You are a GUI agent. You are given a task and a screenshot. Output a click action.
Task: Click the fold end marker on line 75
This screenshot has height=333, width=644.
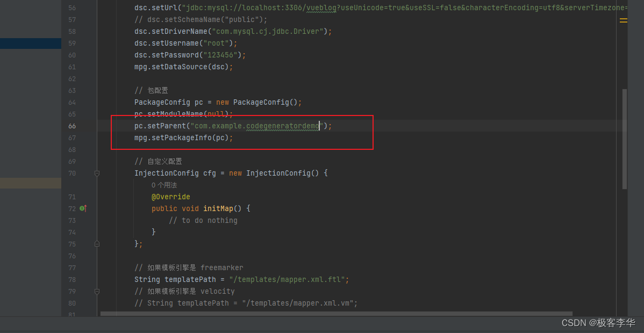[x=97, y=244]
